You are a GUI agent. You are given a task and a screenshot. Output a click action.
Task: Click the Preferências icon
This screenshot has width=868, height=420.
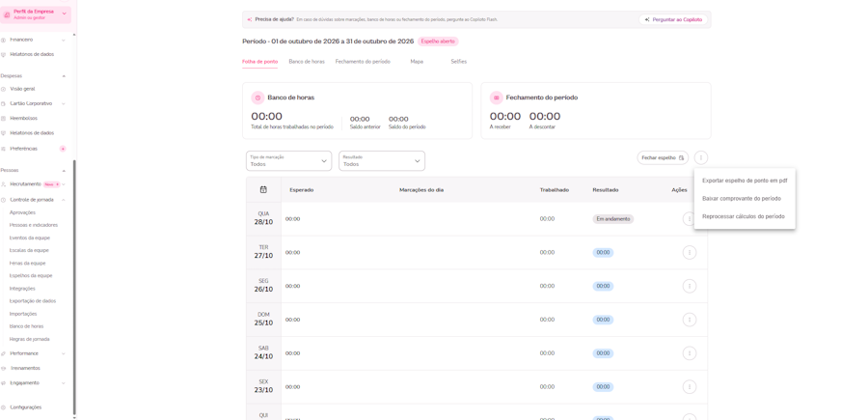coord(3,149)
